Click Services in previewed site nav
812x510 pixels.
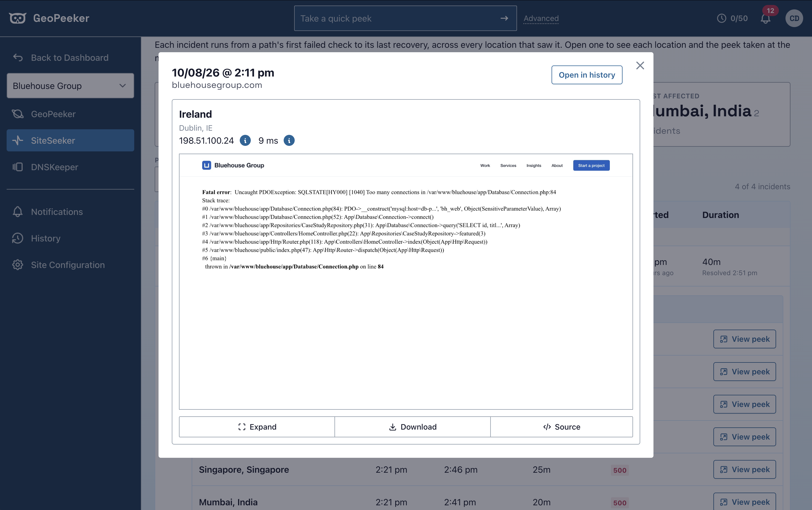tap(508, 165)
